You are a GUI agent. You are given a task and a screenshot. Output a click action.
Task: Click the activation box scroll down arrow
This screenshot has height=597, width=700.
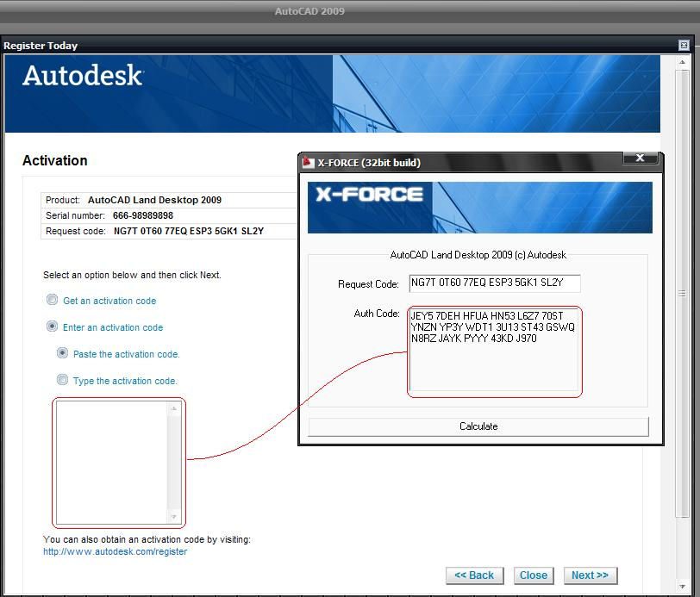(x=174, y=517)
